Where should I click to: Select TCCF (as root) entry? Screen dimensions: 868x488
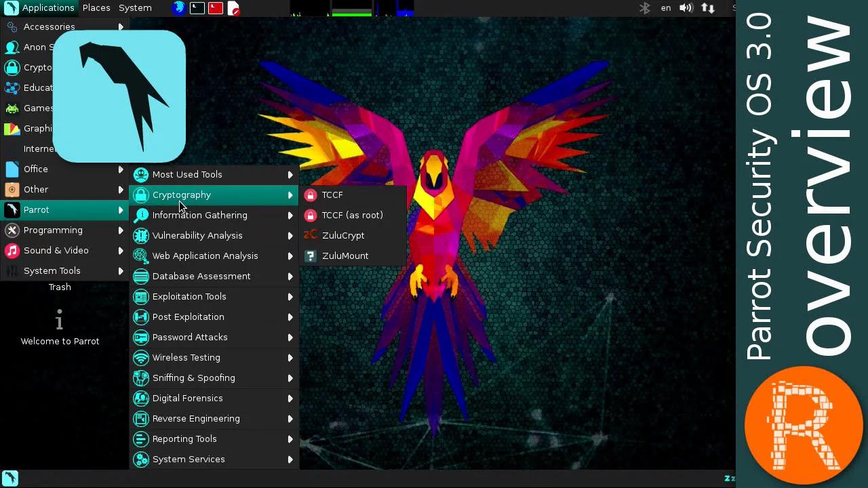352,216
